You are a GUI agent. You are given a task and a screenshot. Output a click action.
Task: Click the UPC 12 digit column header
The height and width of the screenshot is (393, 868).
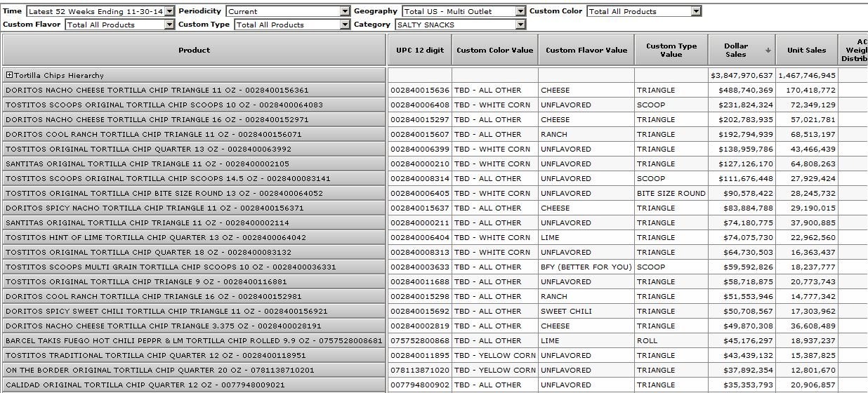tap(420, 51)
